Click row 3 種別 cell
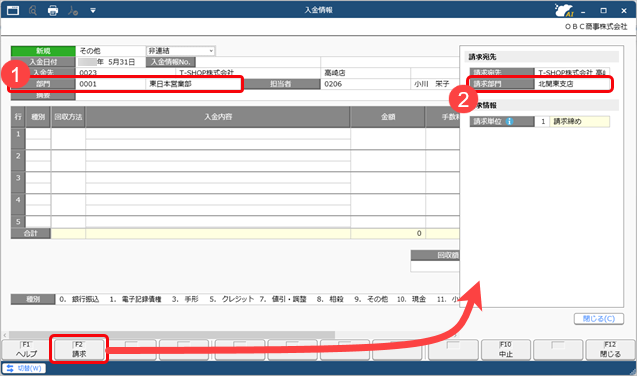Screen dimensions: 637x376 tap(38, 182)
